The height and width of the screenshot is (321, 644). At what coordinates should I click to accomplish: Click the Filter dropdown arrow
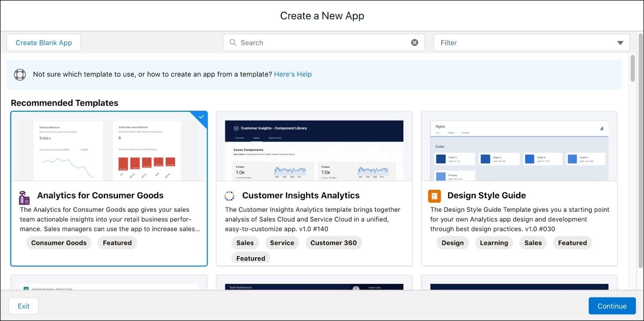[620, 43]
